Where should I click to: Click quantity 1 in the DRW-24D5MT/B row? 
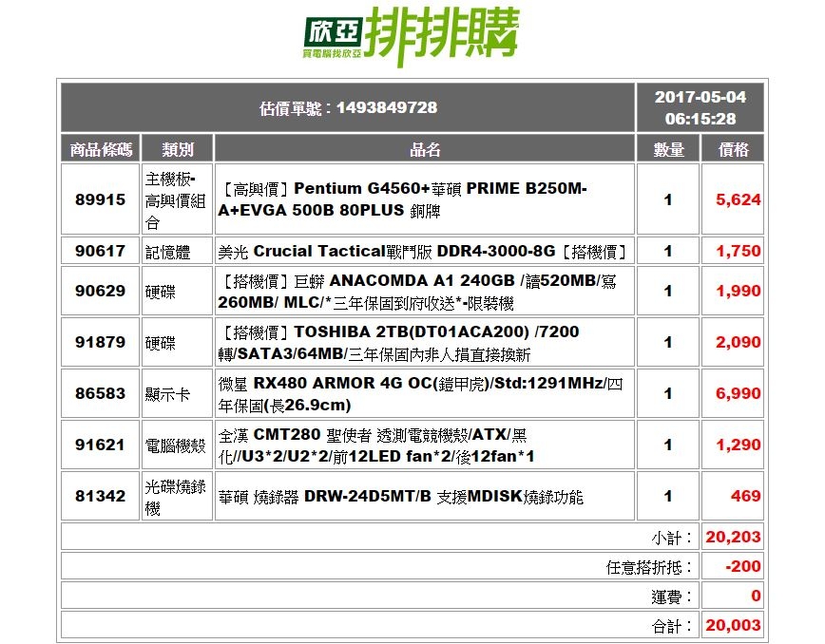(x=667, y=496)
